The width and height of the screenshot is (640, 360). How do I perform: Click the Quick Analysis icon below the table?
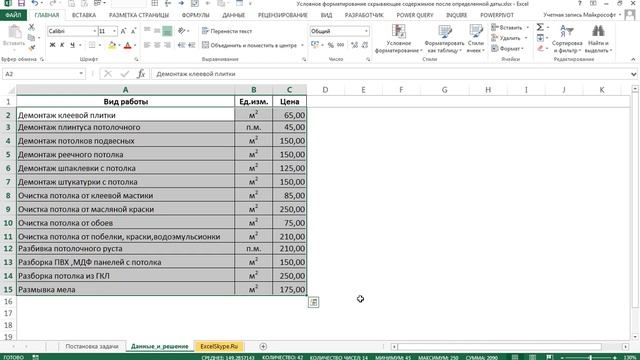(x=313, y=302)
